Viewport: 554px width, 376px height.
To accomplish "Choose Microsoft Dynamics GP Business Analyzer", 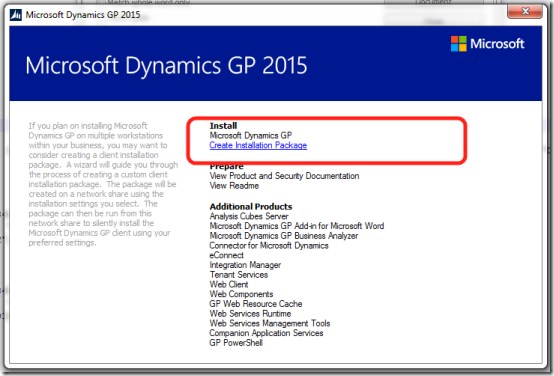I will click(x=284, y=236).
